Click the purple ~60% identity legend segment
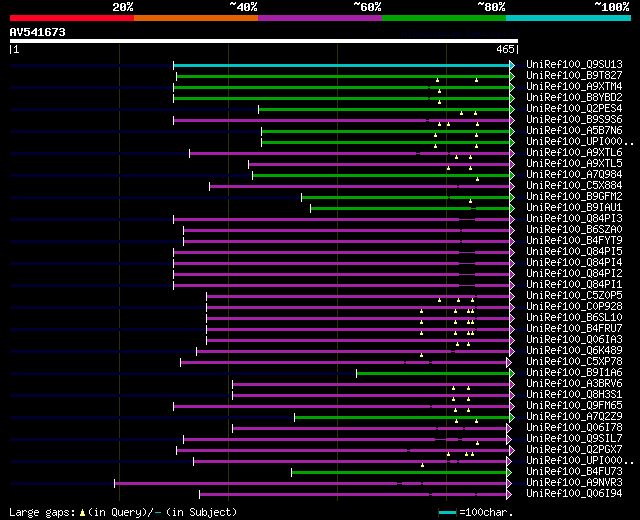 point(320,18)
